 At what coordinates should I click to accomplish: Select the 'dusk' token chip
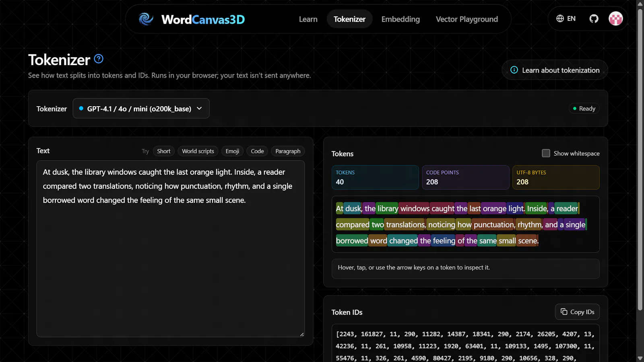coord(353,208)
